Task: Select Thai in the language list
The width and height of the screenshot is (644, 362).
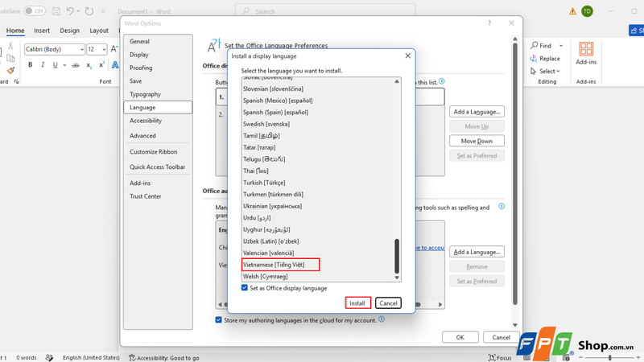Action: click(317, 171)
